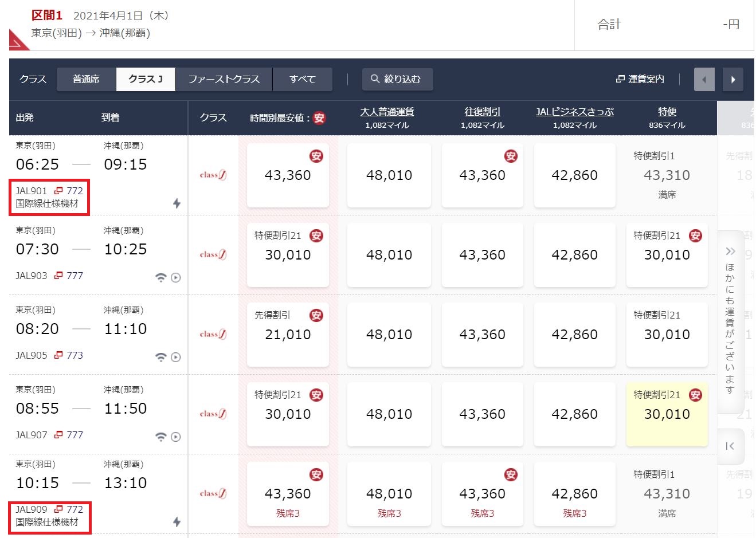This screenshot has width=756, height=538.
Task: Click the 東京(羽田) → 沖縄(那覇) route text
Action: point(91,33)
